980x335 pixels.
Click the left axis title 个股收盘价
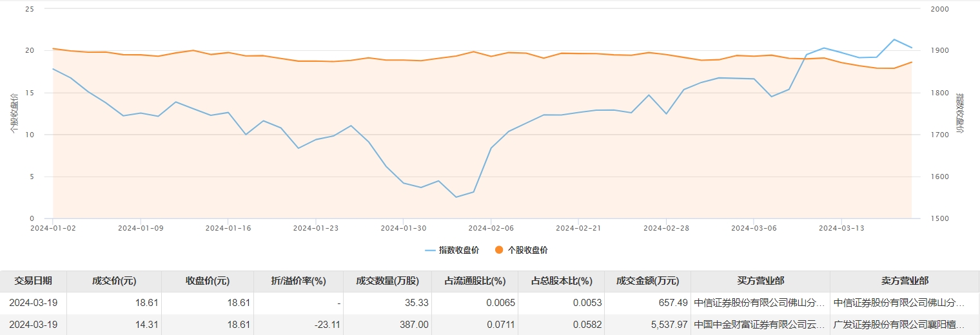(x=14, y=113)
